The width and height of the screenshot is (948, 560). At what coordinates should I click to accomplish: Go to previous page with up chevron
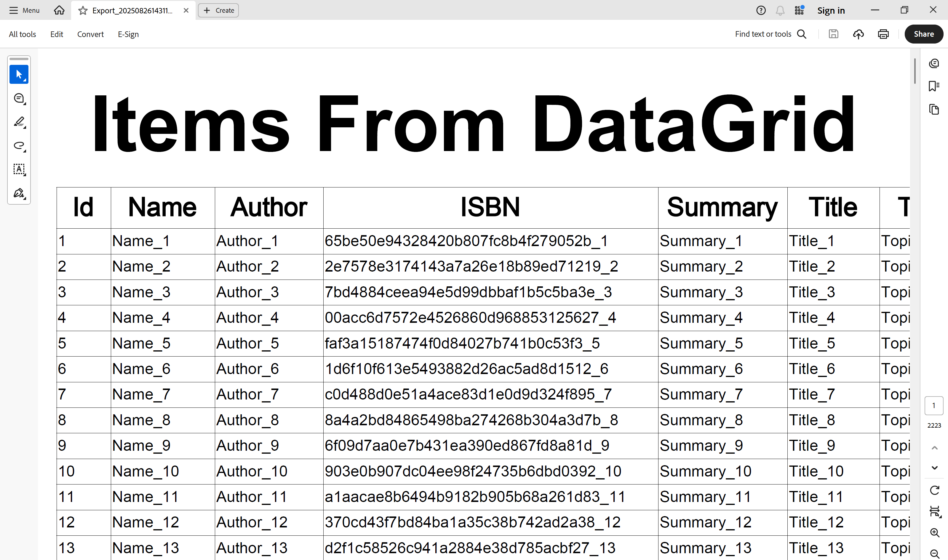click(934, 448)
